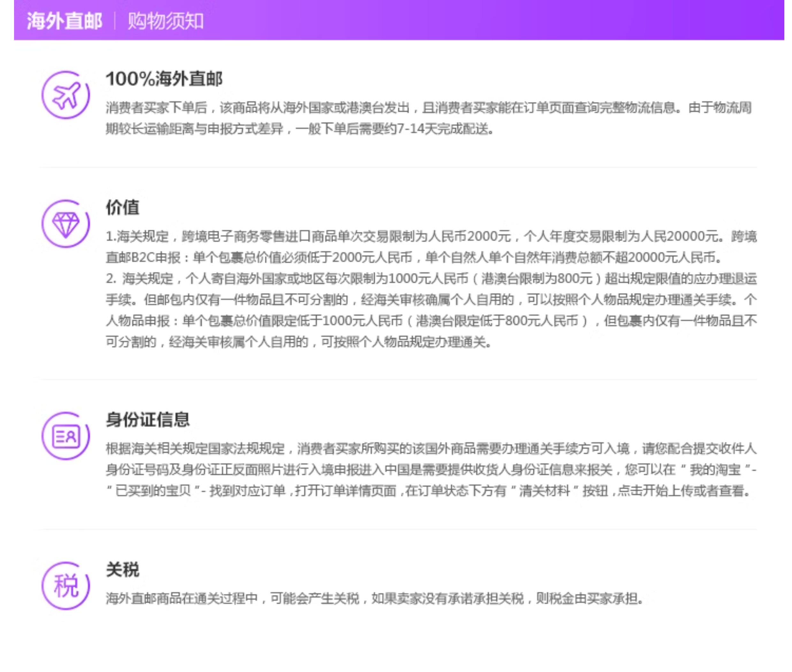Screen dimensions: 792x672
Task: Click the diamond value icon
Action: tap(65, 224)
